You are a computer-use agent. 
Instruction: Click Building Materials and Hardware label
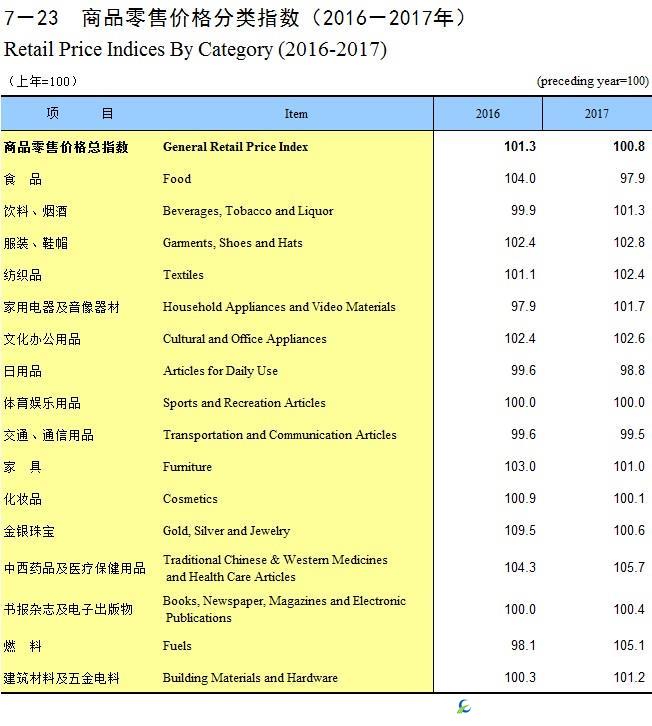[250, 678]
